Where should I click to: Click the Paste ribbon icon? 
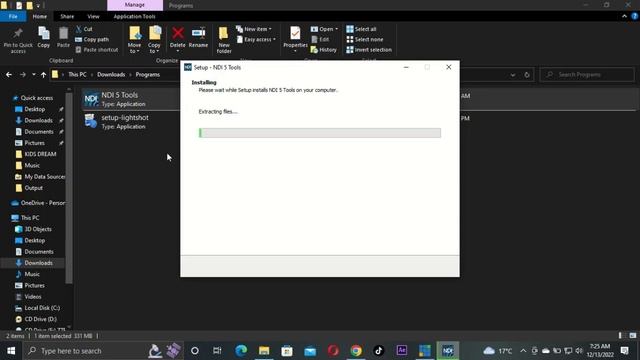(x=63, y=38)
